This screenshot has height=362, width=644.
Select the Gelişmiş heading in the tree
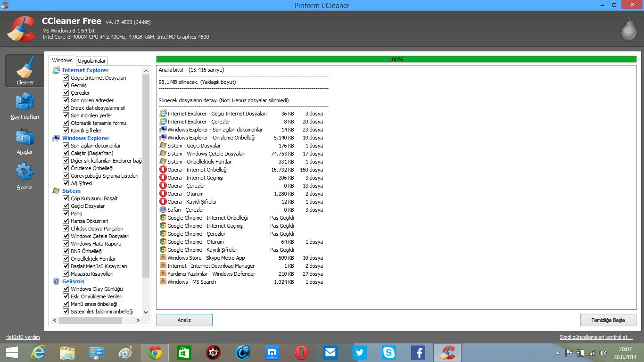click(x=73, y=281)
